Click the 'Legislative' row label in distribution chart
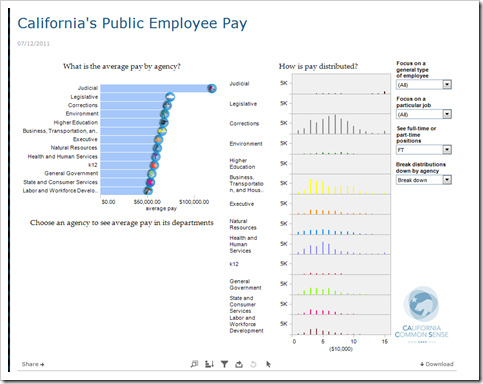The height and width of the screenshot is (384, 483). (243, 104)
